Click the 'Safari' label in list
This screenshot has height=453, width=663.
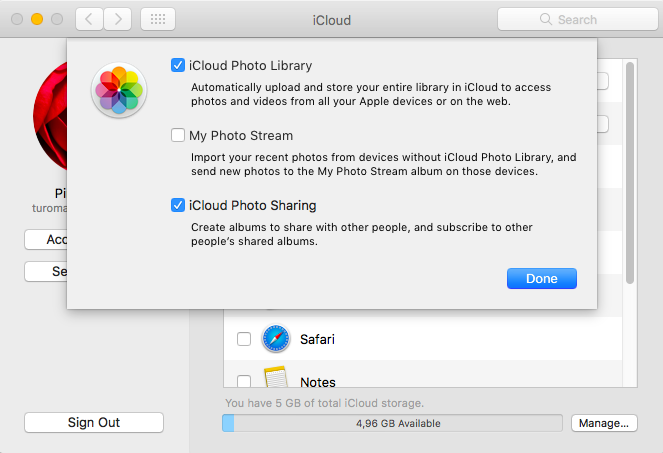click(317, 339)
